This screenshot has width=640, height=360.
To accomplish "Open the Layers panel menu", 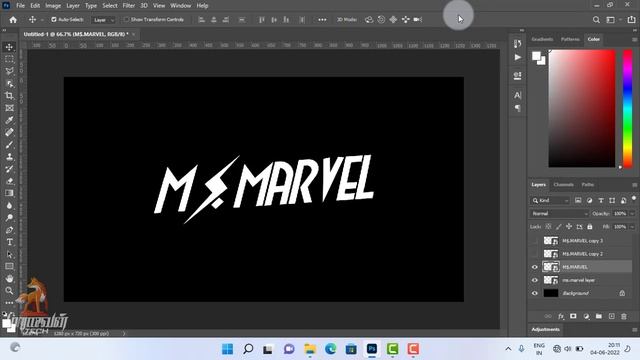I will click(x=634, y=185).
